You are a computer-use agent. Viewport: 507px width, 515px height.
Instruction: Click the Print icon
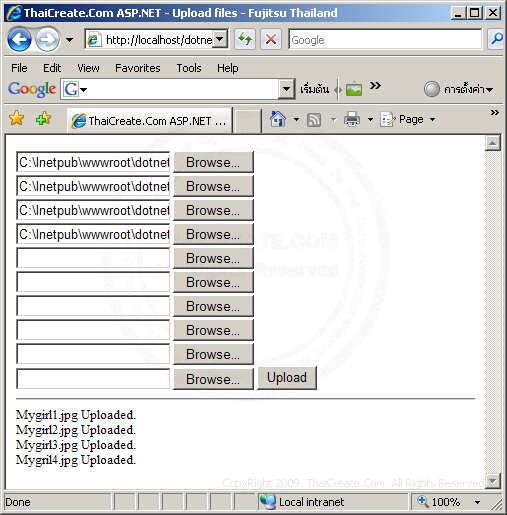(x=352, y=119)
